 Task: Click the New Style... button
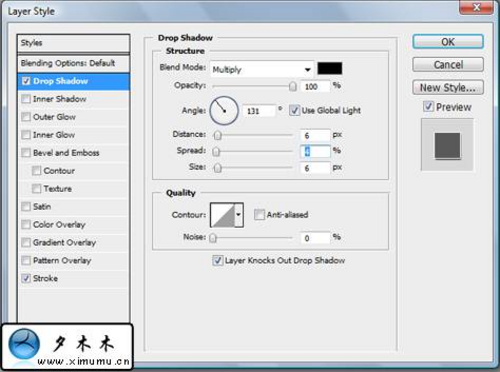tap(448, 88)
